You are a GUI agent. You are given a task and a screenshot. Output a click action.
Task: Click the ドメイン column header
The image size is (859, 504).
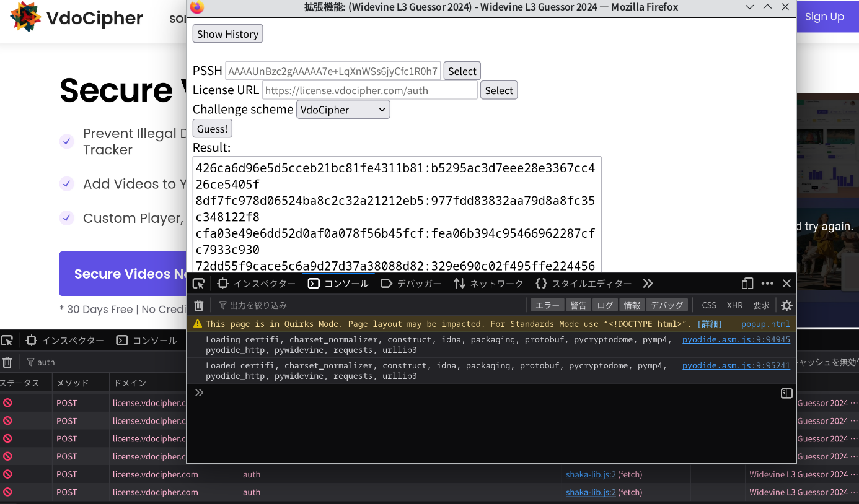point(148,383)
